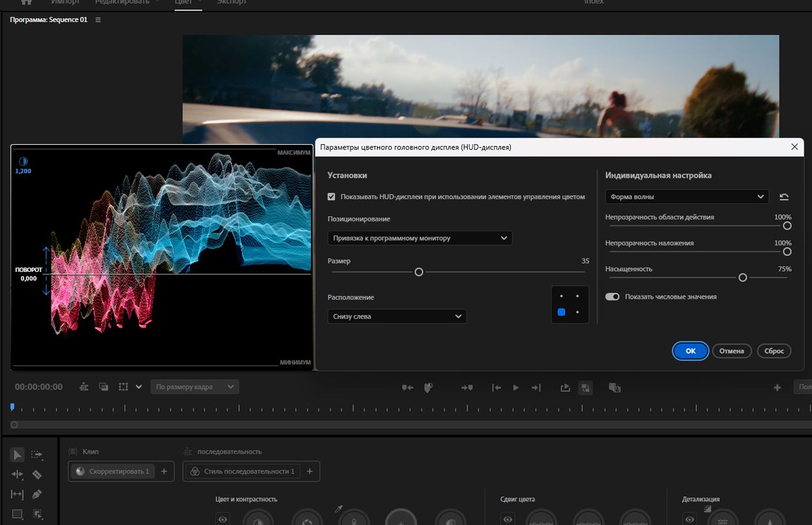Toggle Показать числовые значения switch

612,297
